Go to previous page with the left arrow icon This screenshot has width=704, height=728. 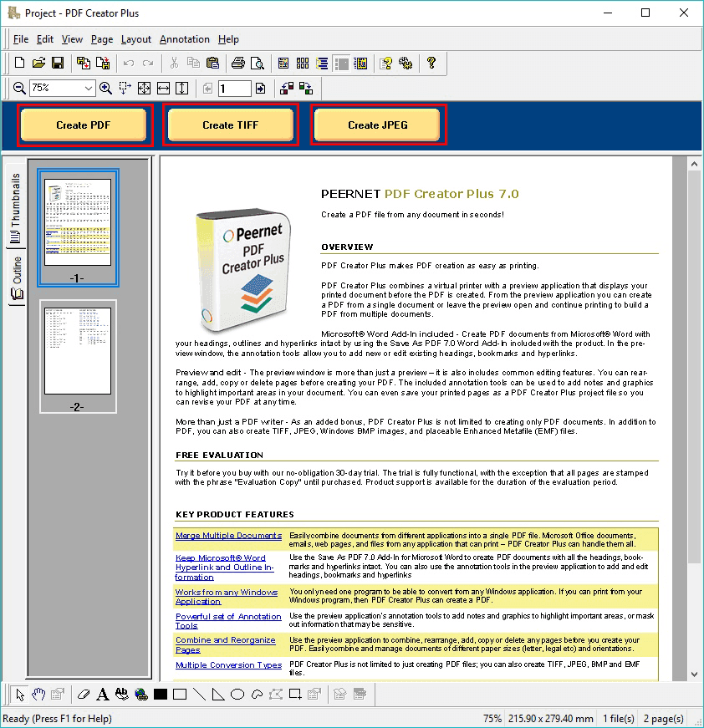pos(207,89)
